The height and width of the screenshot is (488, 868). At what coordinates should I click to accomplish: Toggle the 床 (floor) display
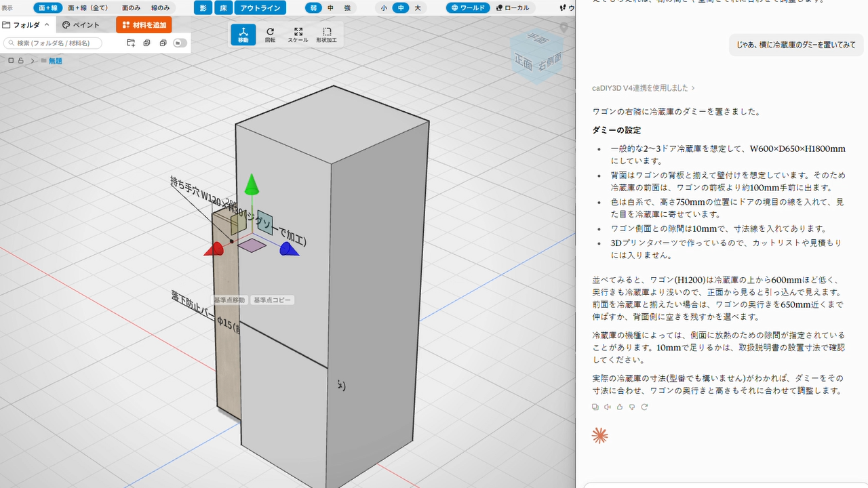click(x=223, y=7)
